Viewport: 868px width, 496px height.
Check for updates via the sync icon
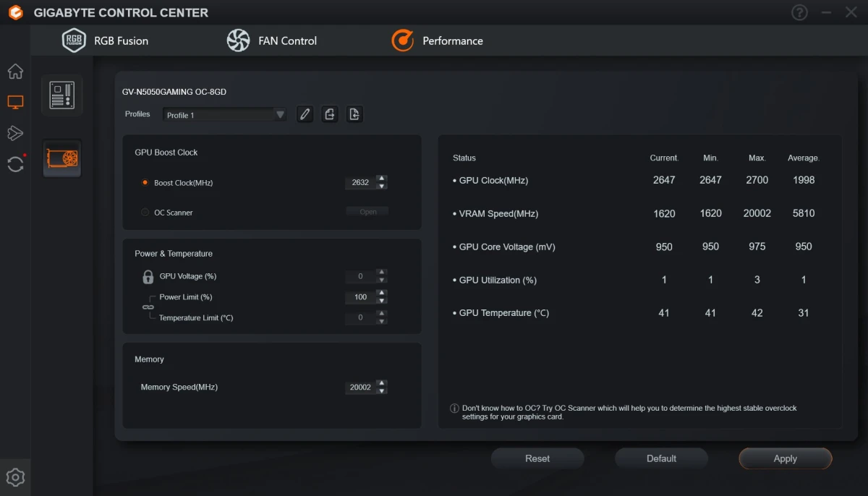click(15, 164)
